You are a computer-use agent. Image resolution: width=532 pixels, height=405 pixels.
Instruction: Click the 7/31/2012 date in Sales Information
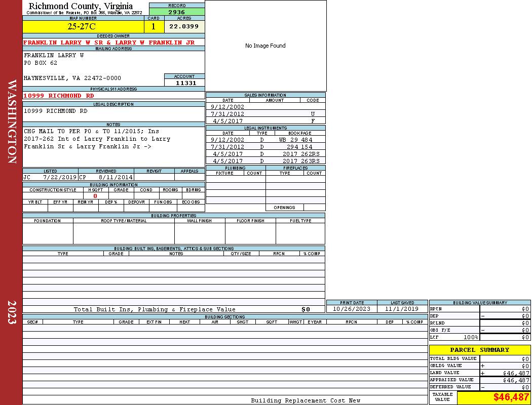coord(227,114)
